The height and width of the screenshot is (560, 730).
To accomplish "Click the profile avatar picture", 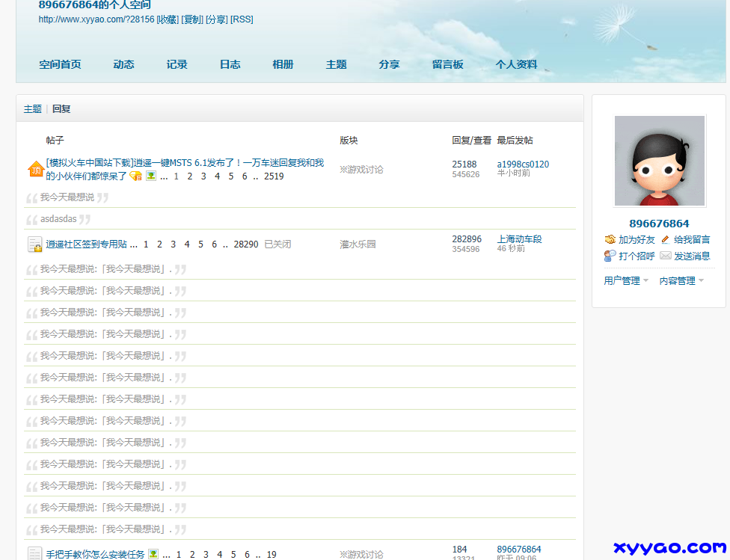I will click(x=659, y=161).
